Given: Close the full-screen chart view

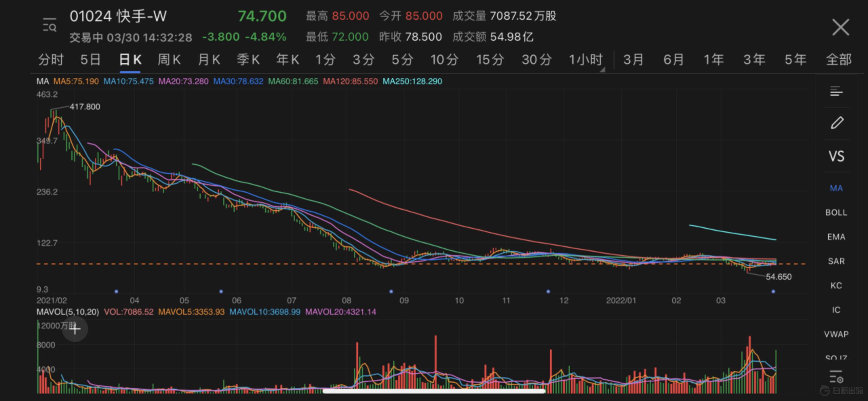Looking at the screenshot, I should tap(841, 27).
